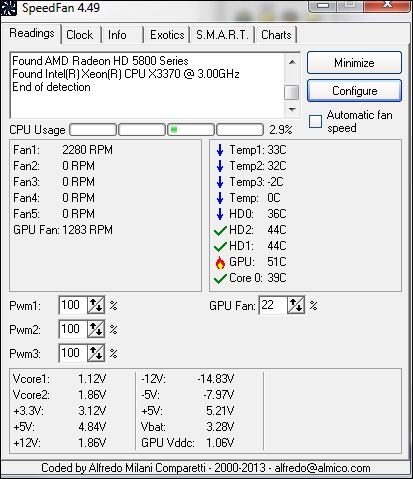
Task: Click the green checkmark next to Core 0
Action: point(220,278)
